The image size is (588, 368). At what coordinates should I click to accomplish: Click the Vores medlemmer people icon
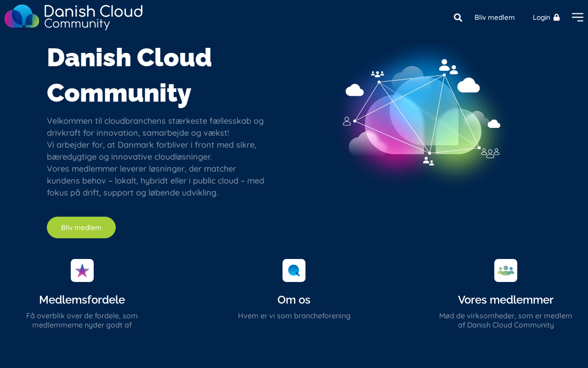tap(506, 270)
